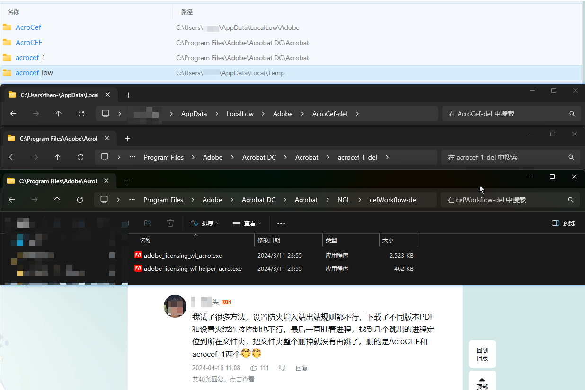Image resolution: width=585 pixels, height=392 pixels.
Task: Click acrocef_1-del breadcrumb segment
Action: click(x=357, y=157)
